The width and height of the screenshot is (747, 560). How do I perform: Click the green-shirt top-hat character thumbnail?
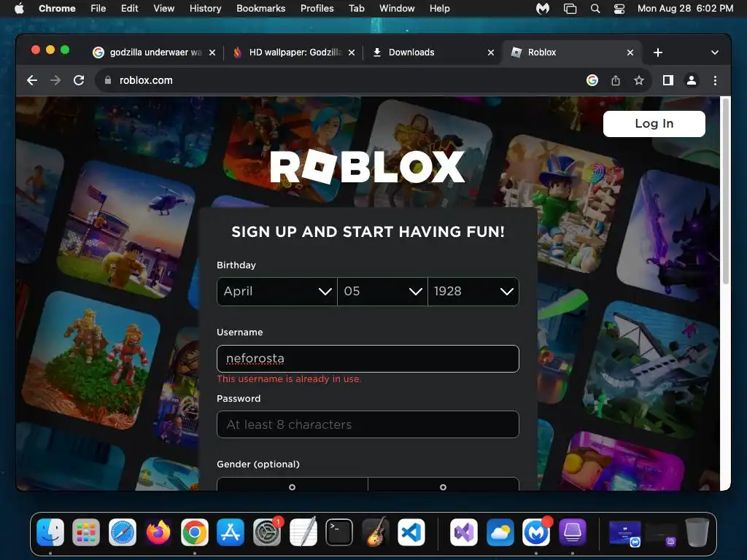point(562,204)
